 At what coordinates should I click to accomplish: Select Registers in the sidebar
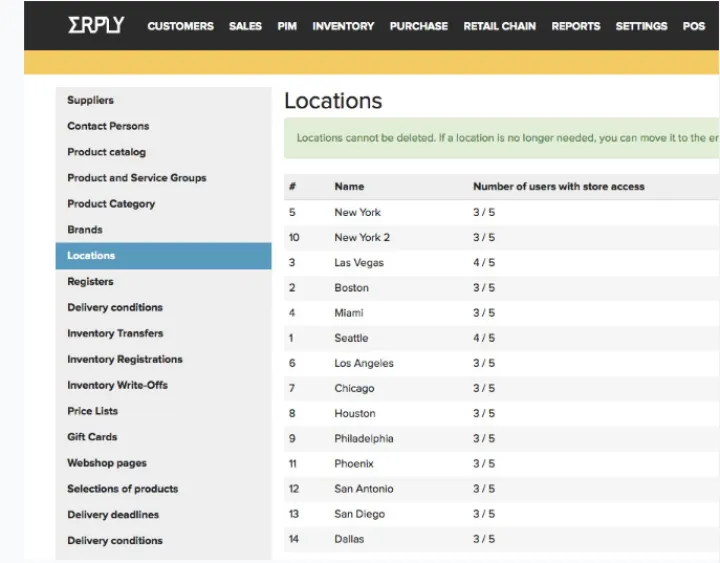tap(90, 282)
